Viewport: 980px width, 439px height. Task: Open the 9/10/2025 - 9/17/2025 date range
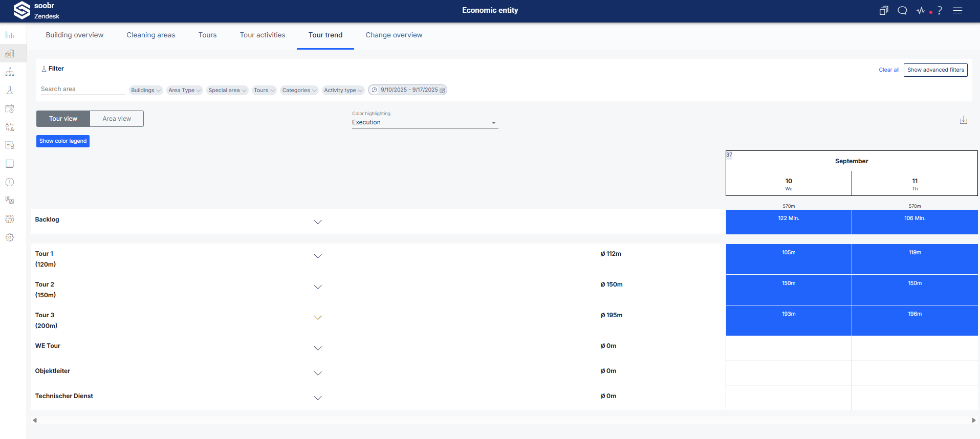pyautogui.click(x=407, y=90)
